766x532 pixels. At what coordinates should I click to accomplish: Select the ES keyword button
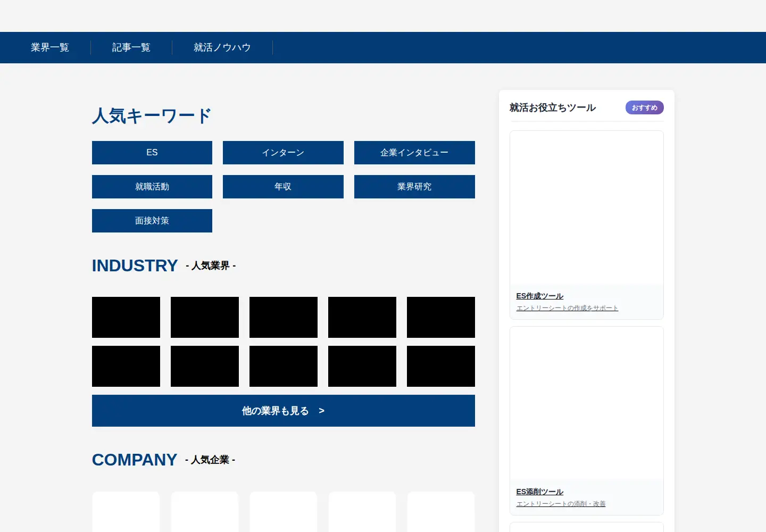152,153
